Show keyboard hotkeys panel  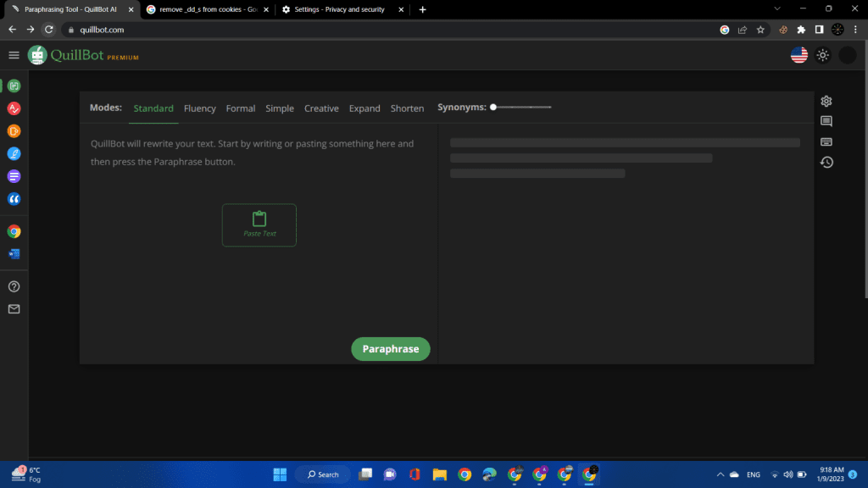[x=826, y=141]
